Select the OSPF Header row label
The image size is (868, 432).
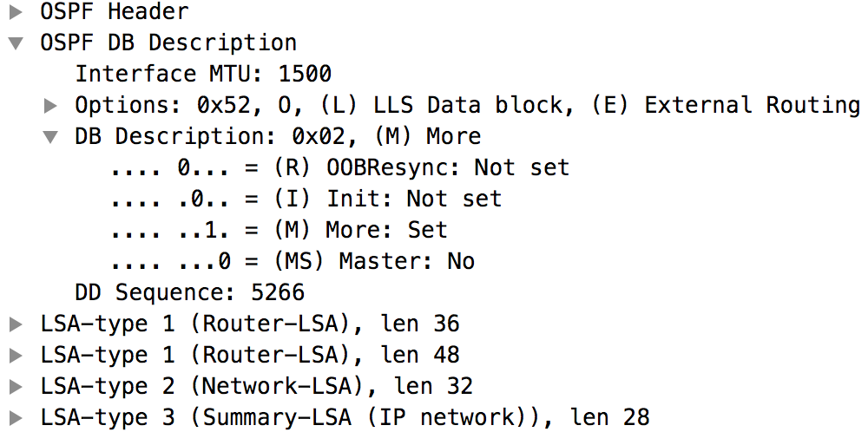pyautogui.click(x=114, y=12)
